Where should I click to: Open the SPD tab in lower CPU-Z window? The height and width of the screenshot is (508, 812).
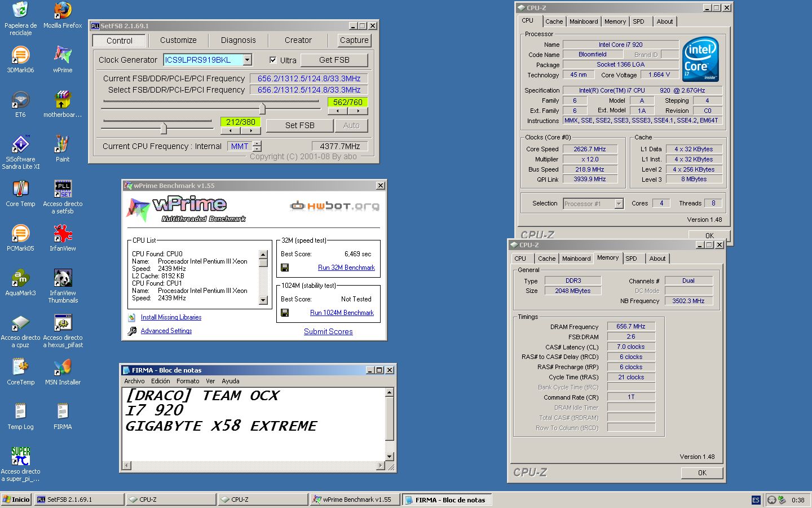[x=631, y=259]
